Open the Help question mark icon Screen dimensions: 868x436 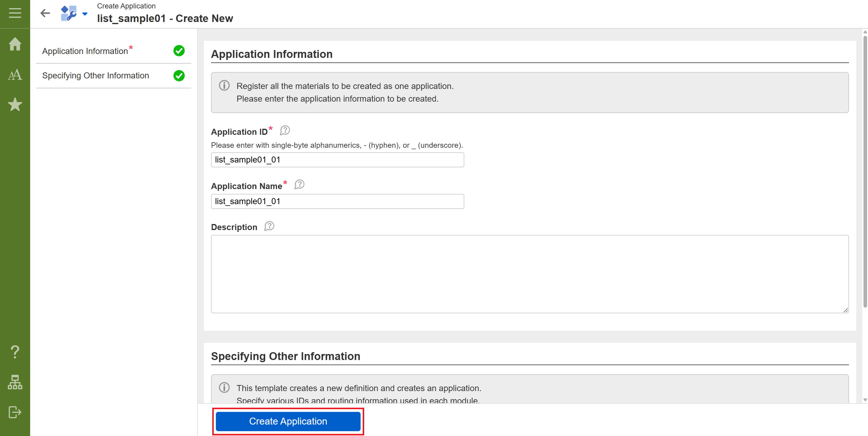coord(15,352)
